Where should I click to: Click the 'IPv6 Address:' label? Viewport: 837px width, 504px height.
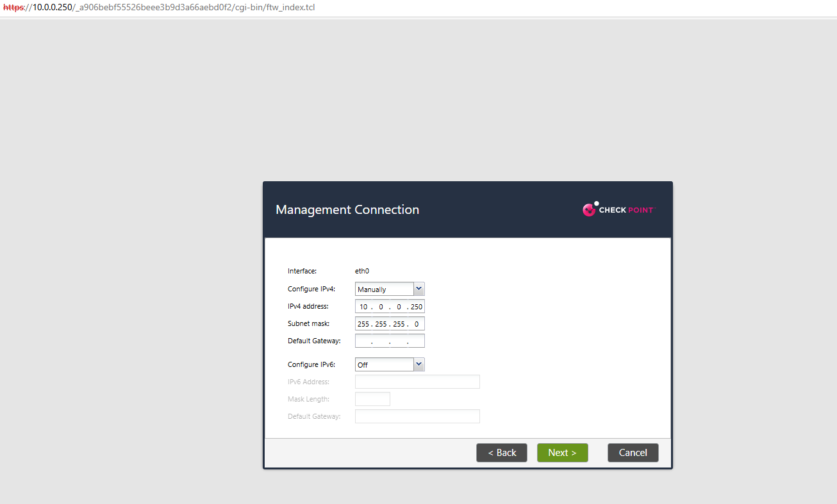pos(308,382)
